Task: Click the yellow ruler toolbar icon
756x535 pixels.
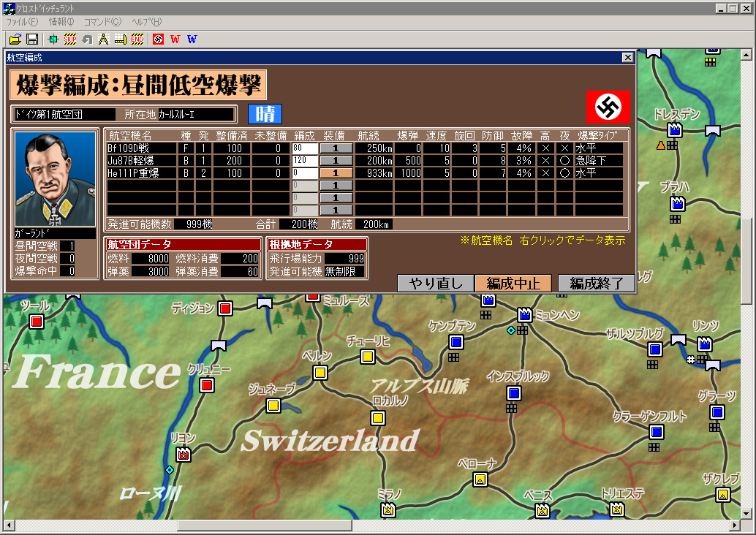Action: coord(121,39)
